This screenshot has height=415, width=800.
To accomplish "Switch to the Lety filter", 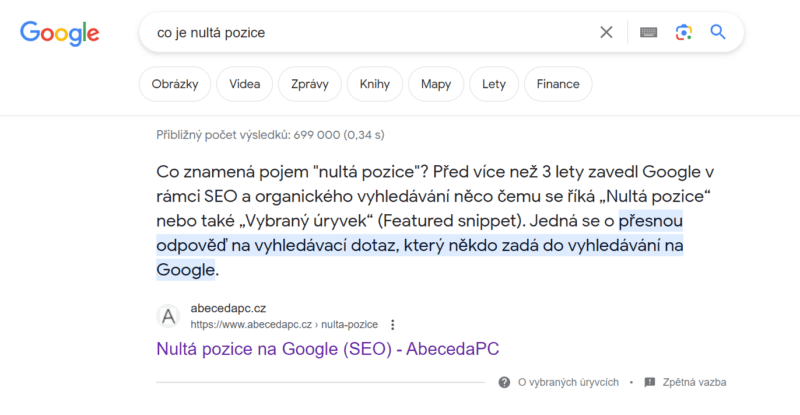I will pyautogui.click(x=494, y=84).
